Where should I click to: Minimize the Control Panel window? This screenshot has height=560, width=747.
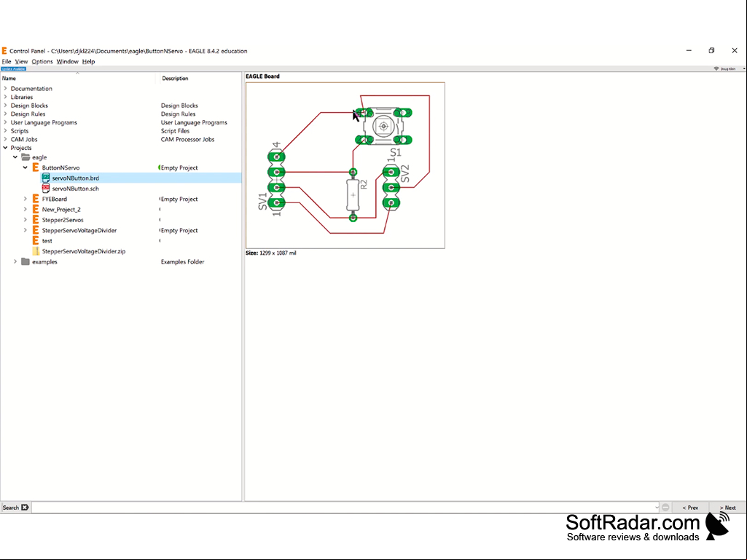click(689, 50)
